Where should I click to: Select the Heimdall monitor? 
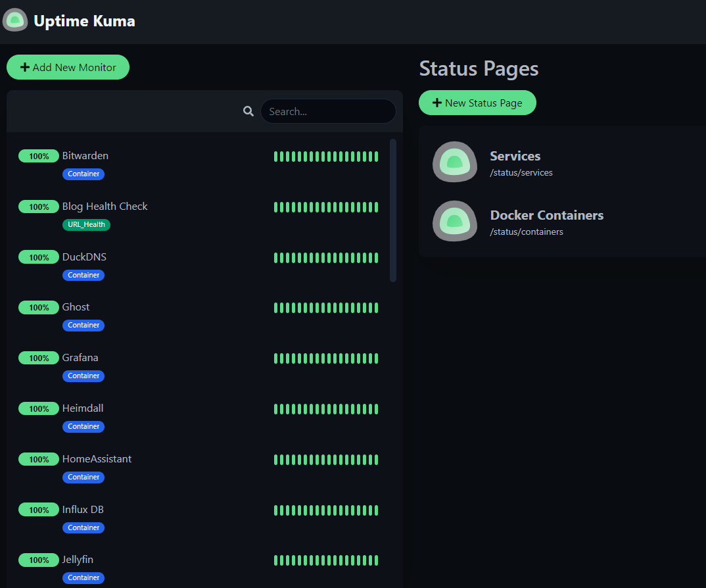198,417
